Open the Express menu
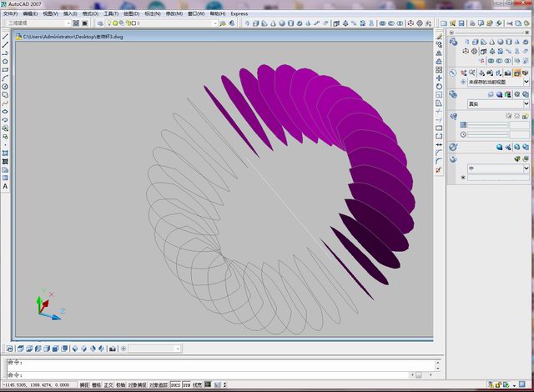This screenshot has height=392, width=534. coord(239,14)
